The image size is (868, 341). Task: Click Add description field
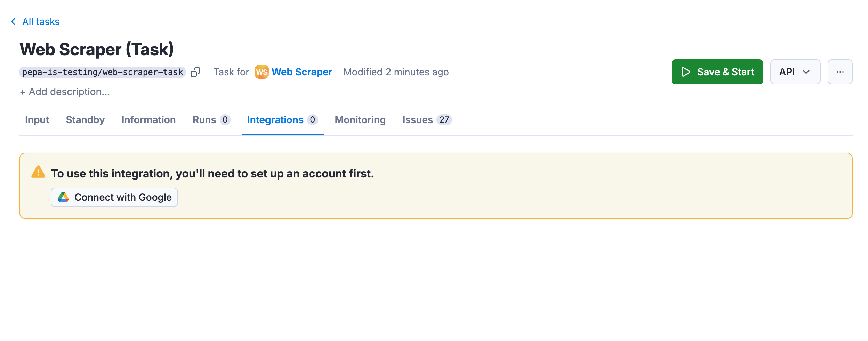click(65, 92)
